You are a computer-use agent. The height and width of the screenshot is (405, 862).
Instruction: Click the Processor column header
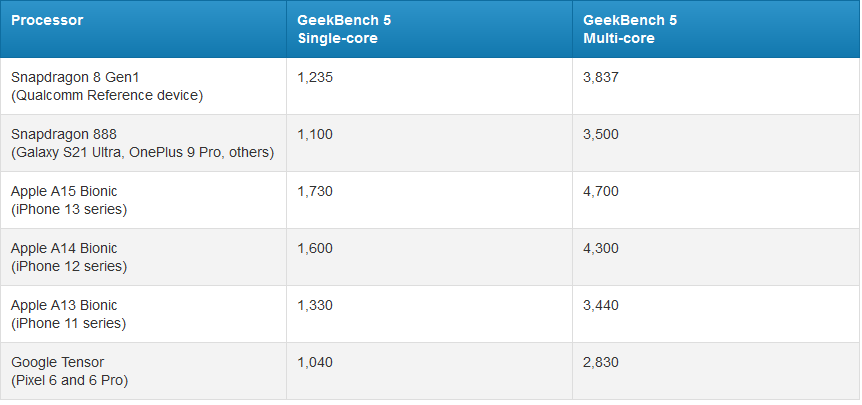click(48, 20)
